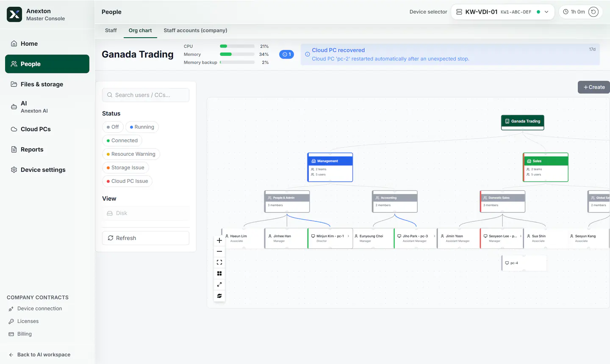Go back to AI workspace
Screen dimensions: 610x364
click(39, 355)
